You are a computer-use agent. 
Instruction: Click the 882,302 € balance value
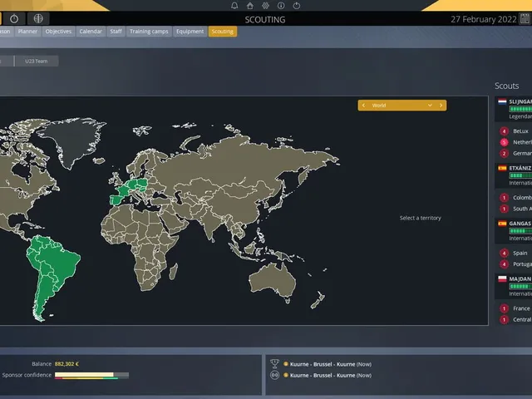pyautogui.click(x=66, y=364)
